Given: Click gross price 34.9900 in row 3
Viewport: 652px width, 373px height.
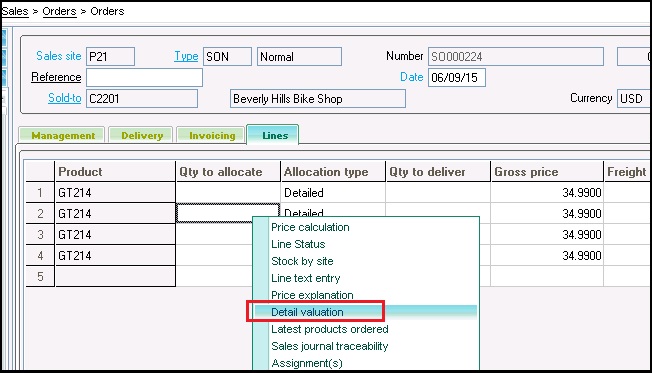Looking at the screenshot, I should (547, 235).
